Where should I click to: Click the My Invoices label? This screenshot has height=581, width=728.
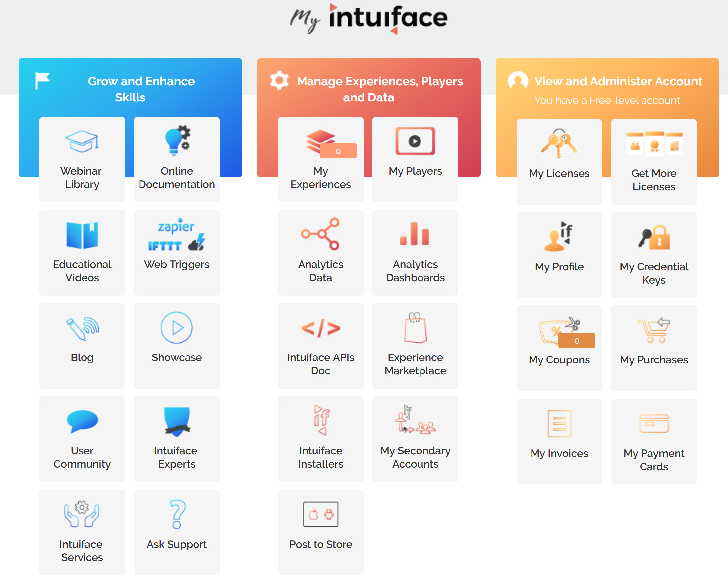coord(559,453)
